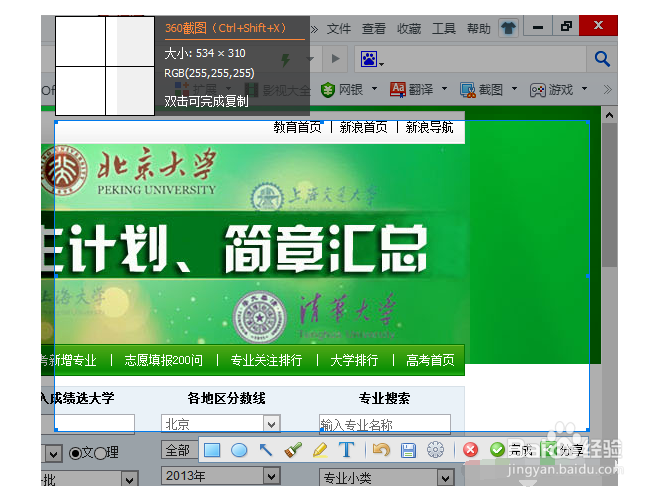Open 专业关注排行 navigation link
This screenshot has height=492, width=661.
click(x=266, y=360)
